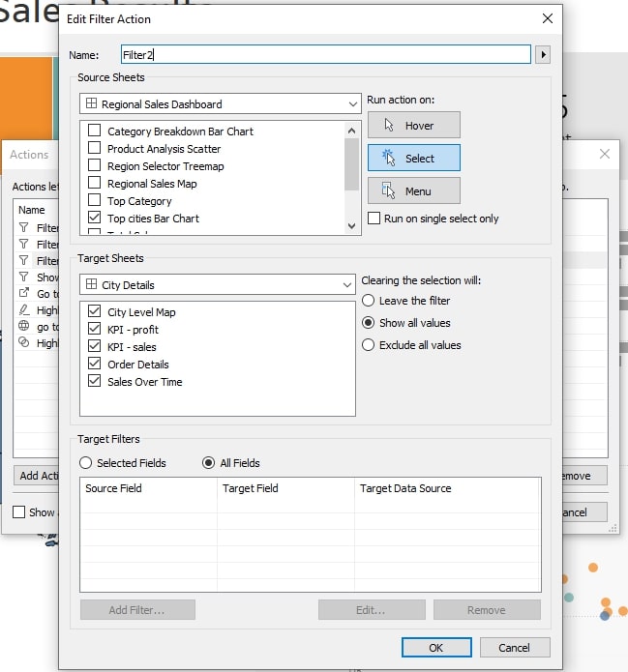
Task: Click in the Name text field
Action: [326, 55]
